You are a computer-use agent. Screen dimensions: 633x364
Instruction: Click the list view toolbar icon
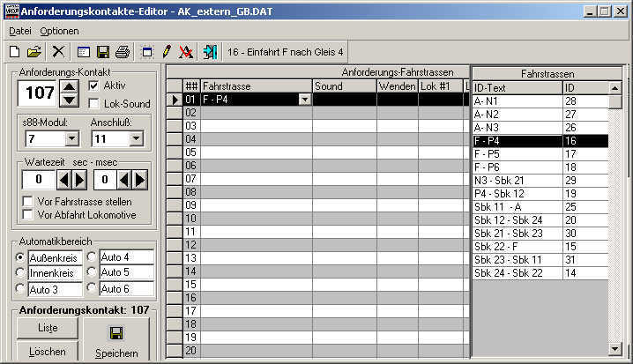(x=84, y=52)
